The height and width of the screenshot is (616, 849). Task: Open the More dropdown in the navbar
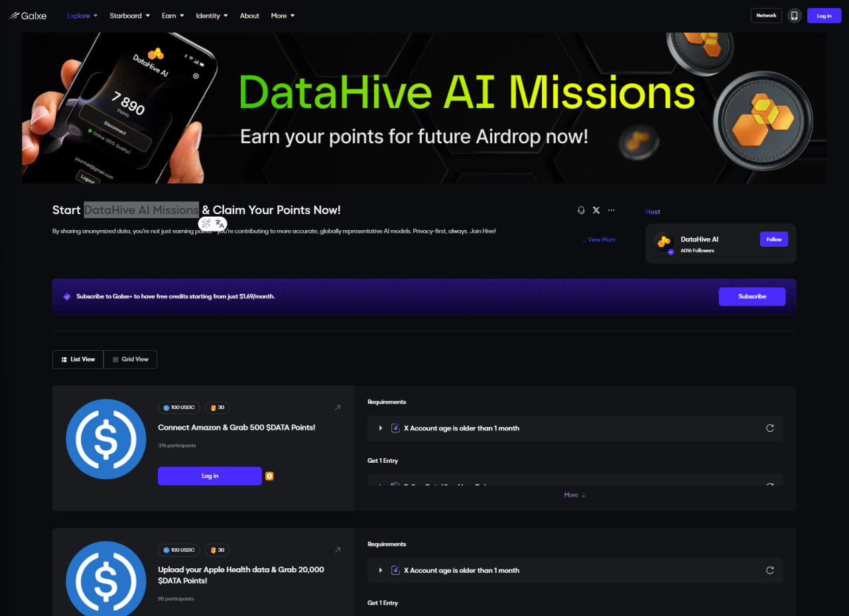coord(283,15)
